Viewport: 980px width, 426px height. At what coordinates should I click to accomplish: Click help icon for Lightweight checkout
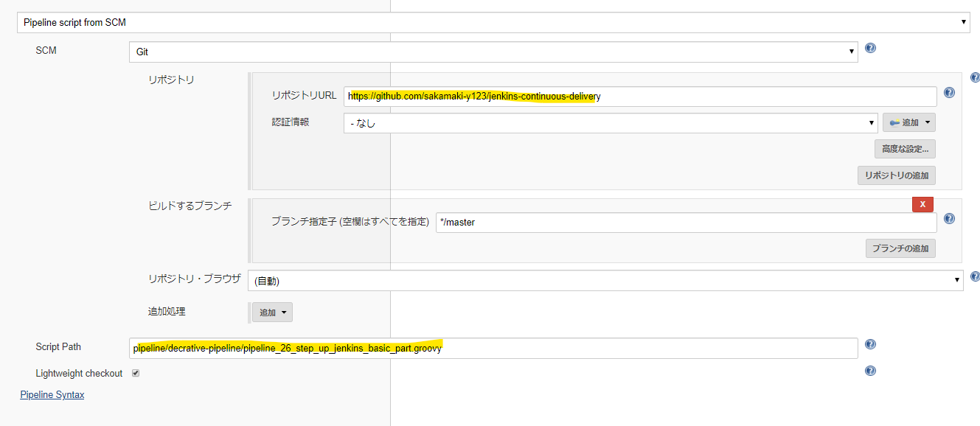point(870,371)
